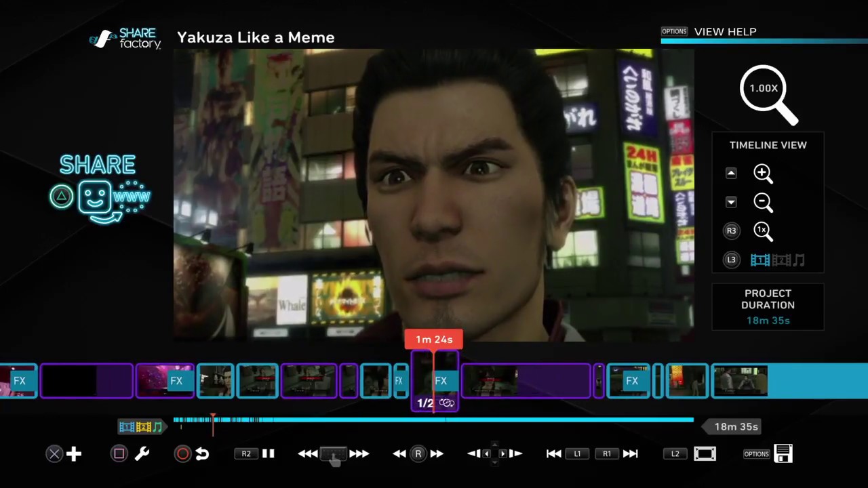The width and height of the screenshot is (868, 488).
Task: Toggle the track display icons beside L3
Action: (778, 260)
